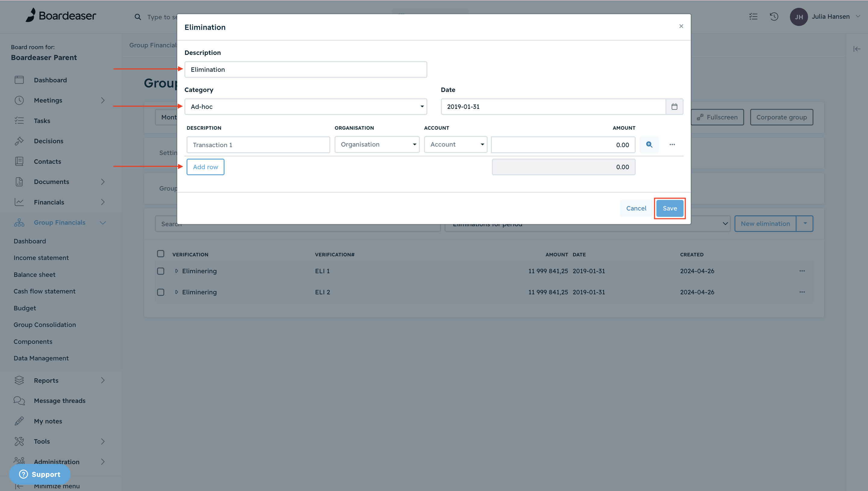Screen dimensions: 868x491
Task: Click the Fullscreen button
Action: (x=717, y=117)
